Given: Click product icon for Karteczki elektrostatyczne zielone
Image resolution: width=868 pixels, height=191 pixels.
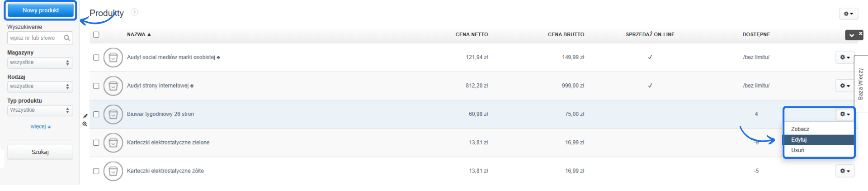Looking at the screenshot, I should coord(113,143).
